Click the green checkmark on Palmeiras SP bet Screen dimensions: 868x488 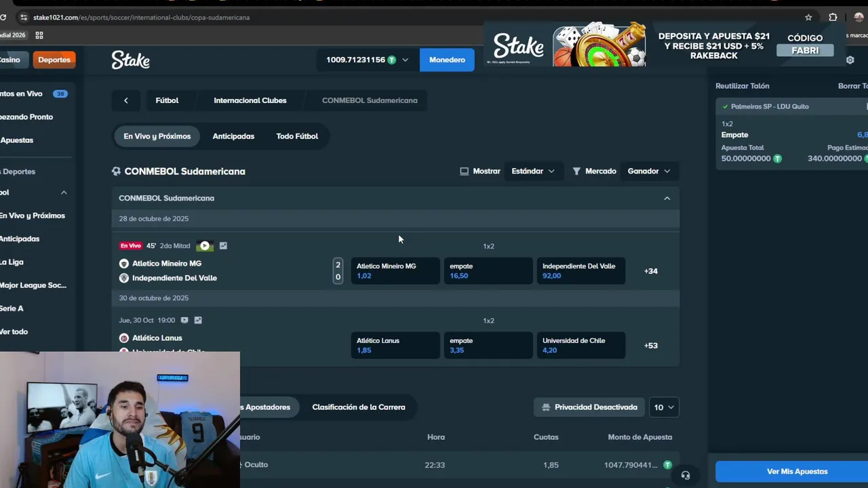point(725,106)
